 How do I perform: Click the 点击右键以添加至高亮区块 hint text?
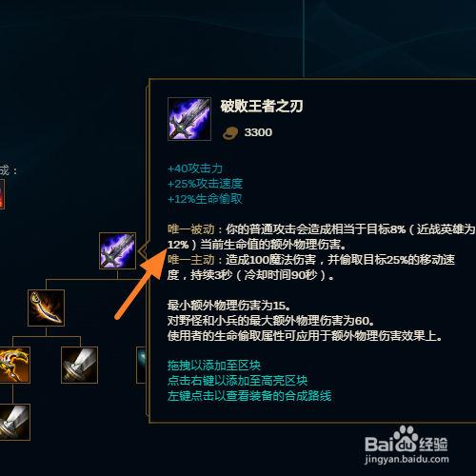point(237,381)
